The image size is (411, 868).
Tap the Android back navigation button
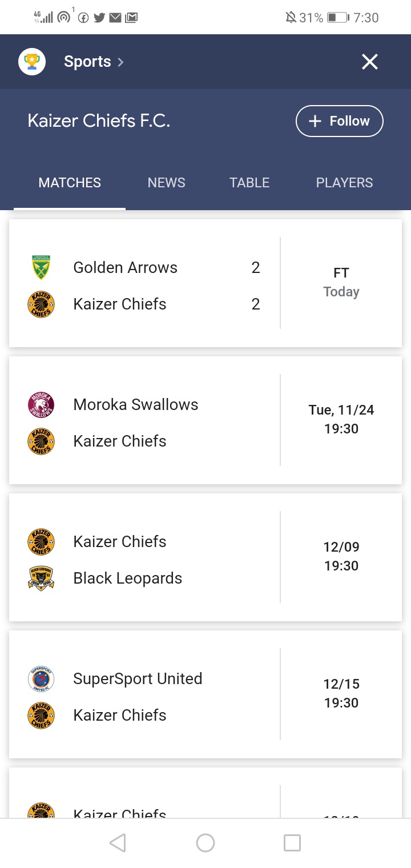coord(118,843)
